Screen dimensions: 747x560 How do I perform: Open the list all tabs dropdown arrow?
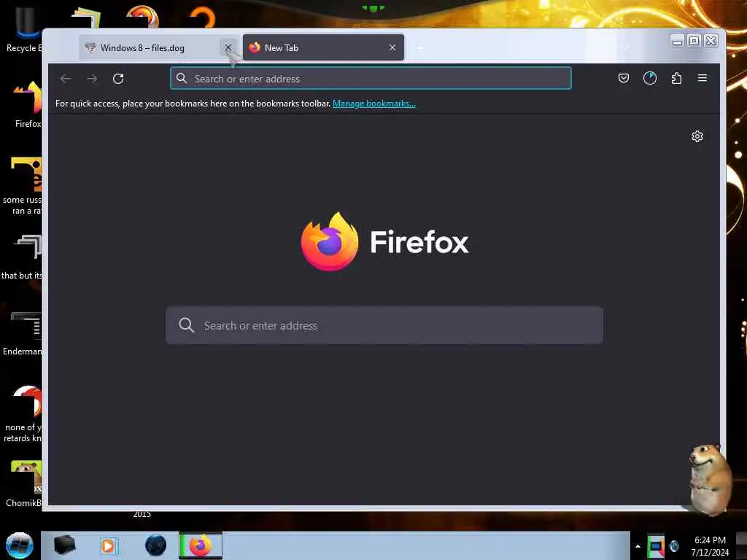coord(625,47)
